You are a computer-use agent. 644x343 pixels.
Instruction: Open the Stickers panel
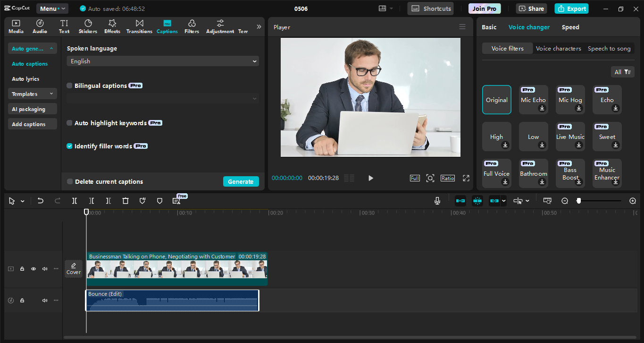[x=88, y=26]
